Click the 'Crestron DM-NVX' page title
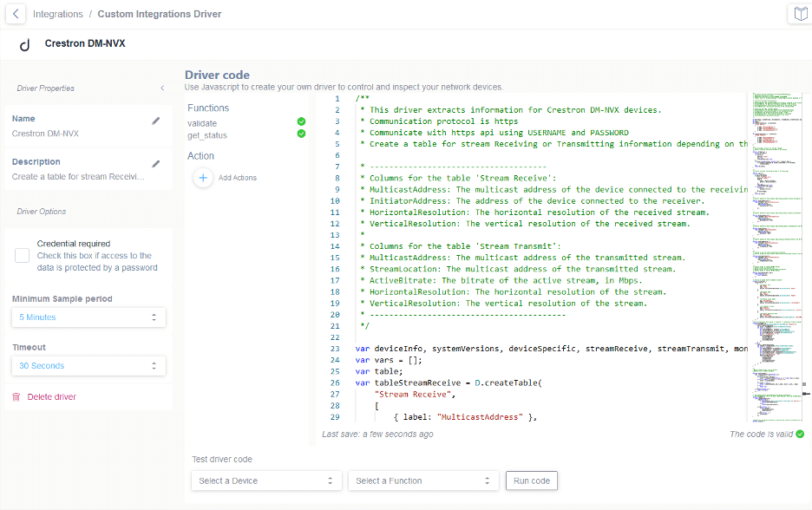This screenshot has height=510, width=812. tap(85, 43)
